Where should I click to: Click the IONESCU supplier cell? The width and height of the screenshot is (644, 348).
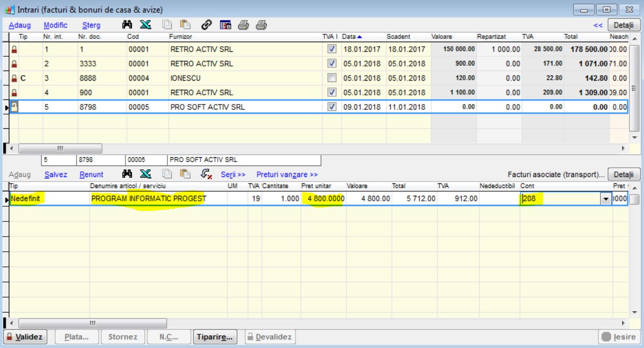pos(245,79)
